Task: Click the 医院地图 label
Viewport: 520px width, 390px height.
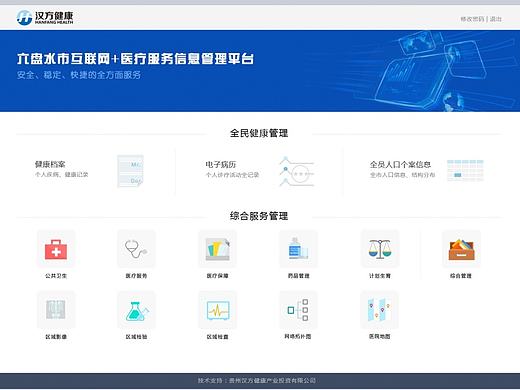Action: (380, 336)
